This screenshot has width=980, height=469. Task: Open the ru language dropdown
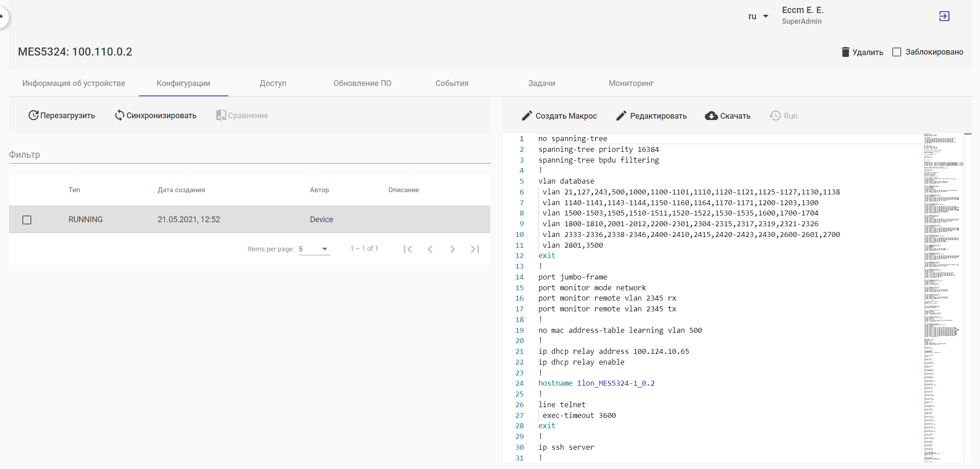(x=758, y=17)
